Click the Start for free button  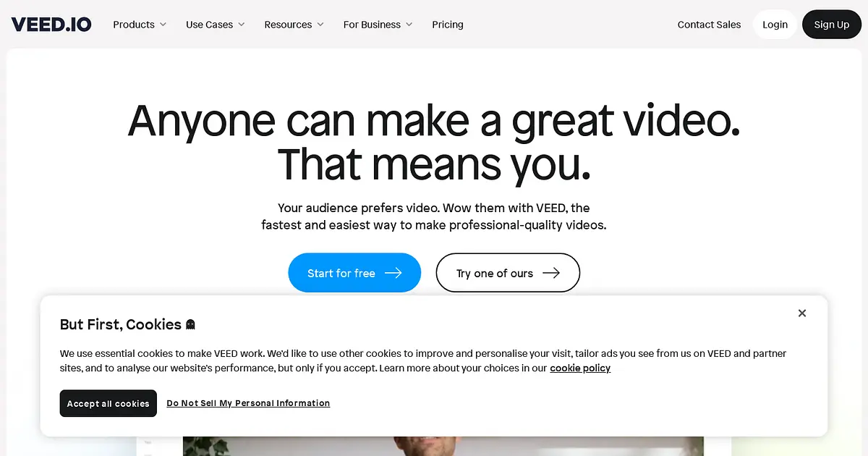click(354, 273)
